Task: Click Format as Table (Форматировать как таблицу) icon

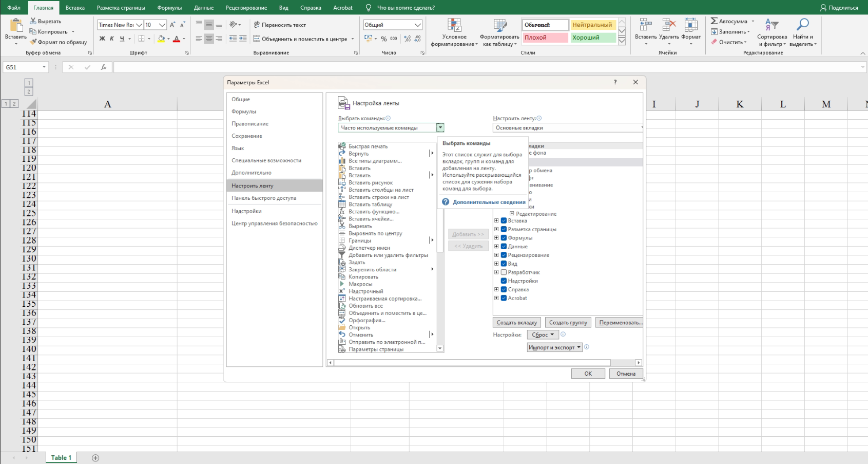Action: pyautogui.click(x=500, y=25)
